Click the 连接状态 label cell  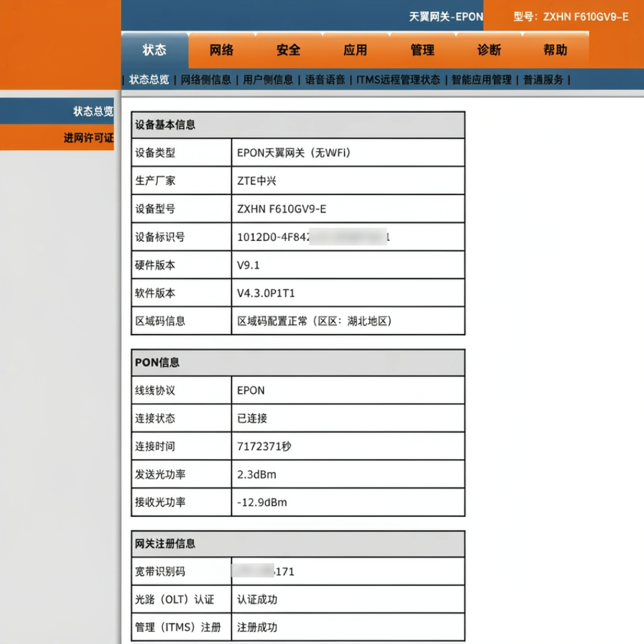pos(181,418)
